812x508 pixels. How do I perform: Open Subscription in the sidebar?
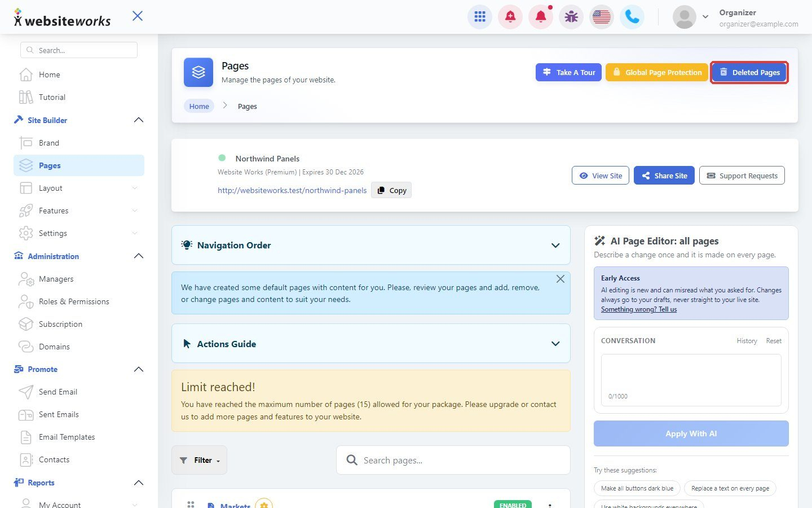(79, 324)
